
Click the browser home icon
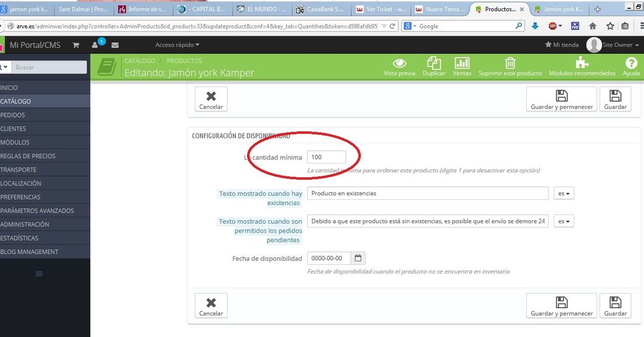click(x=592, y=26)
